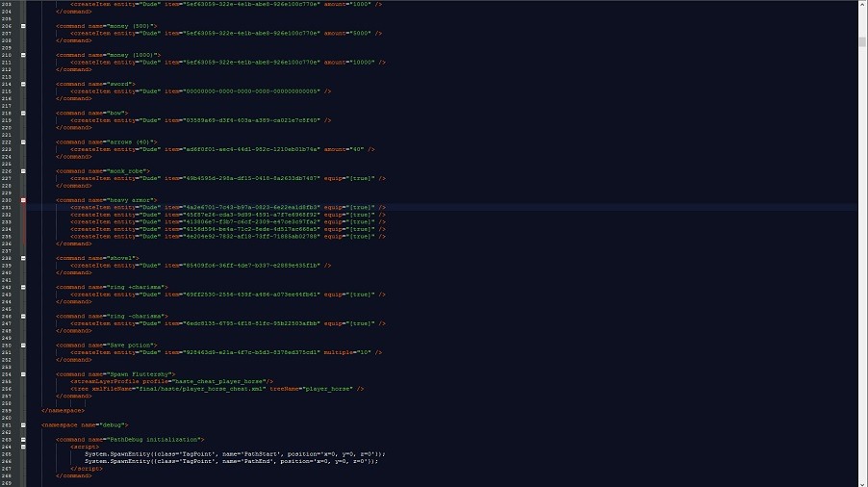Click line number 259 in the gutter

tap(6, 411)
